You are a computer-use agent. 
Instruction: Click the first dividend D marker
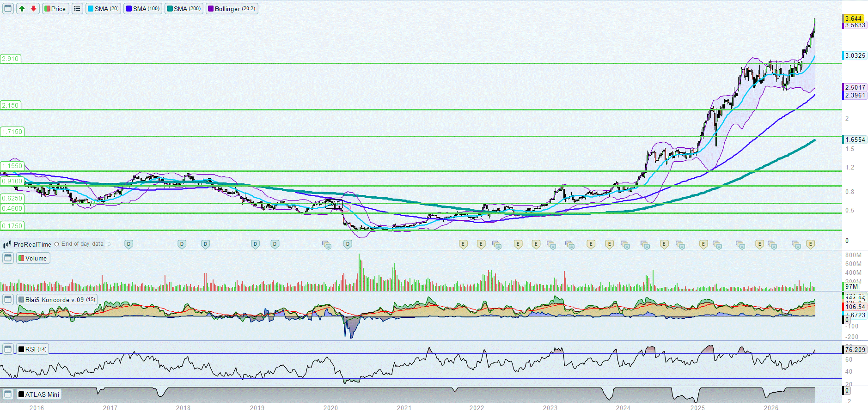(129, 244)
